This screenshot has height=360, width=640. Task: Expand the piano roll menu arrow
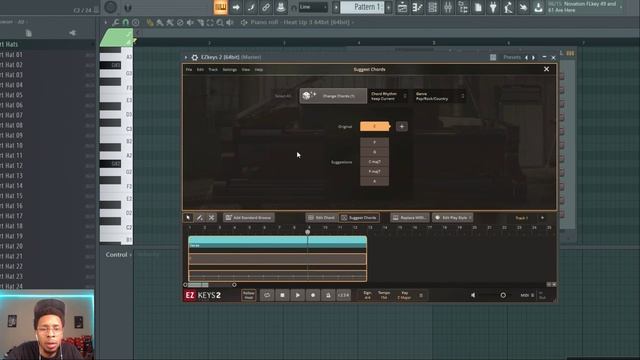point(106,22)
